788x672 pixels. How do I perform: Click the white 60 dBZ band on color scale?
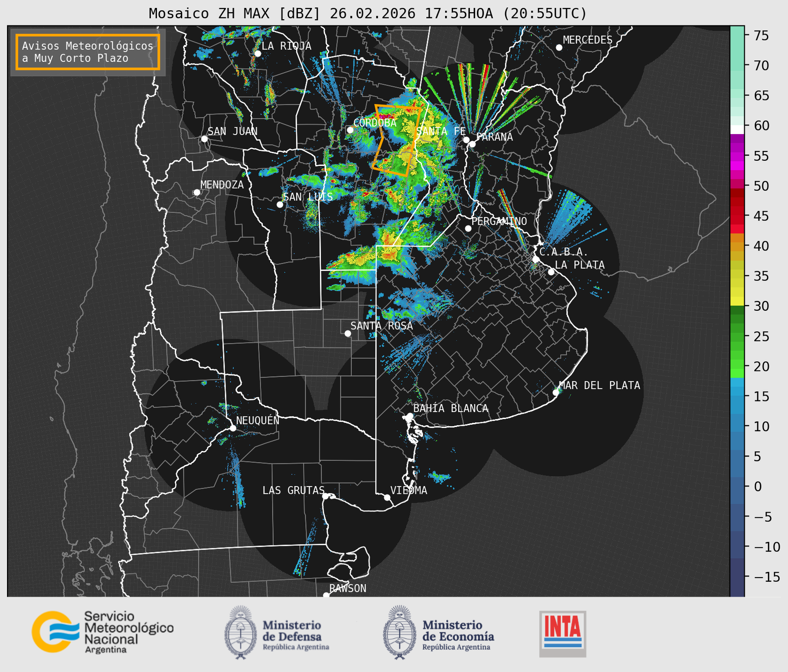point(737,129)
